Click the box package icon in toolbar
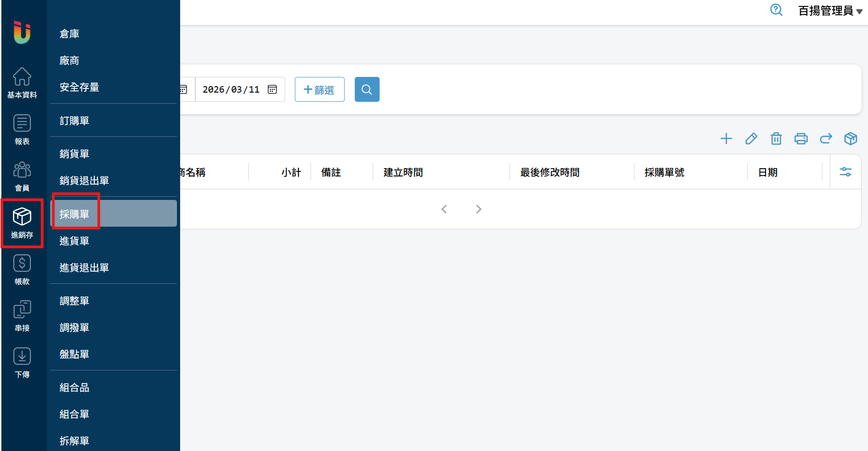 coord(850,139)
